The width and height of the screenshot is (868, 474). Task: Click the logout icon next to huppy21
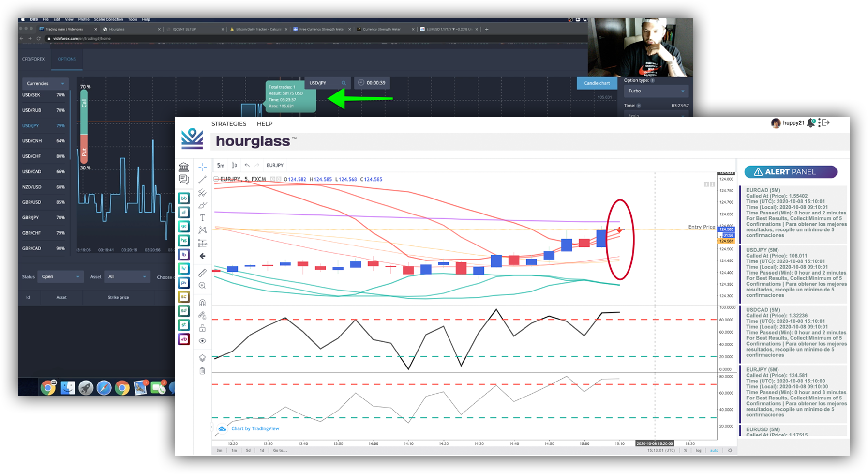coord(826,123)
